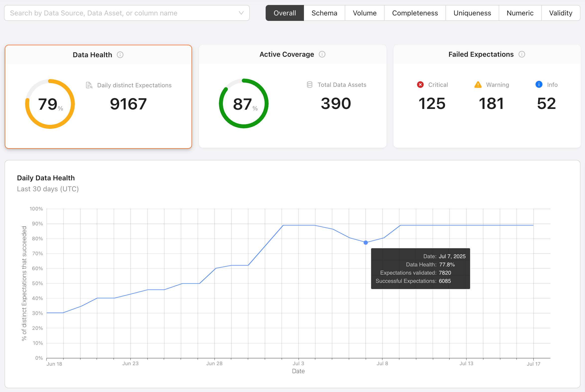Select the Uniqueness tab

pyautogui.click(x=472, y=13)
